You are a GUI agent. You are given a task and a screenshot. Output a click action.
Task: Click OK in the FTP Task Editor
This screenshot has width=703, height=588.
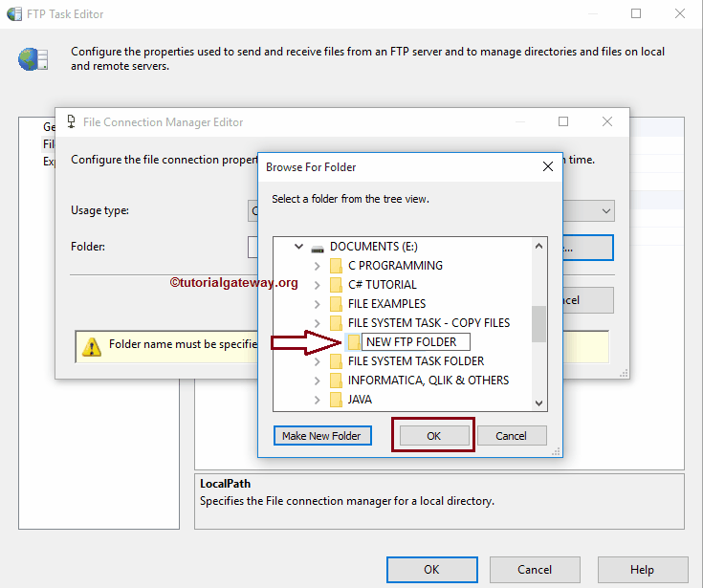click(431, 570)
